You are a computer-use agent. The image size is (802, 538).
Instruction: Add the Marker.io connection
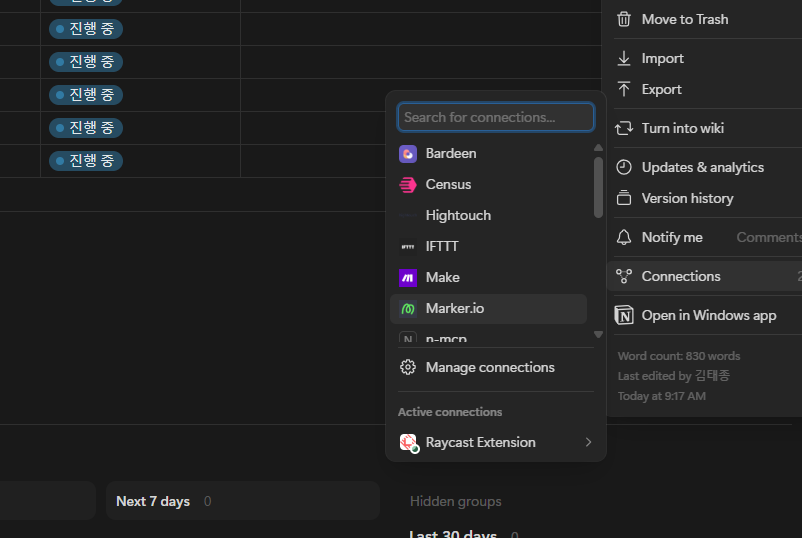(488, 308)
